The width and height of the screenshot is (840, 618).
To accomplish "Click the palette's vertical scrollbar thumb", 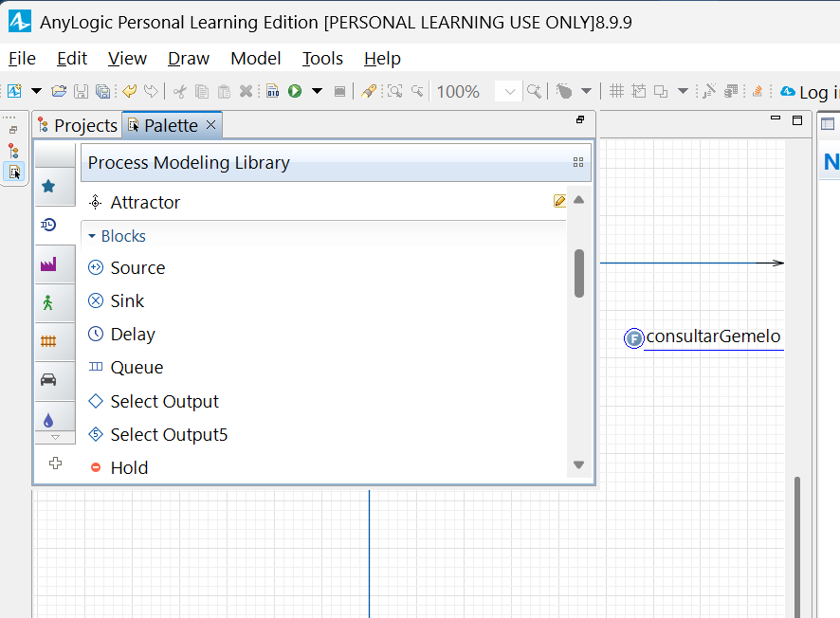I will coord(579,273).
